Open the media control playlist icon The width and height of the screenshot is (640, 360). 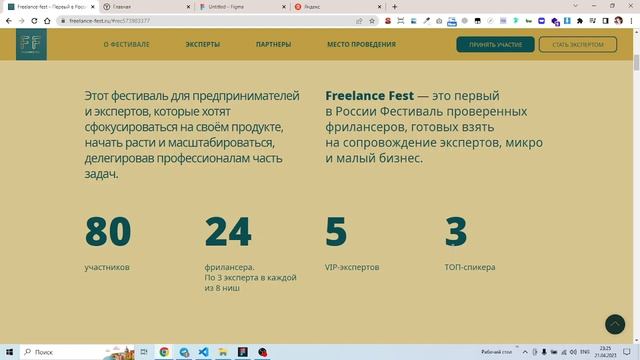click(593, 21)
